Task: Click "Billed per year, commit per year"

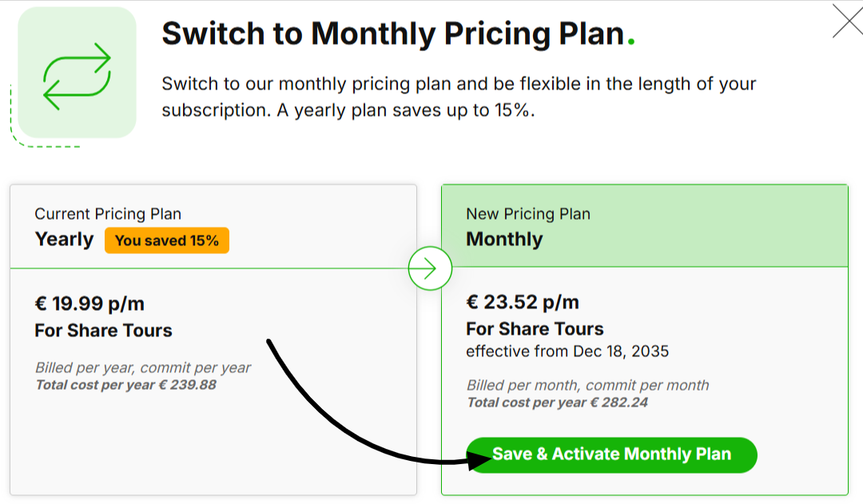Action: coord(143,368)
